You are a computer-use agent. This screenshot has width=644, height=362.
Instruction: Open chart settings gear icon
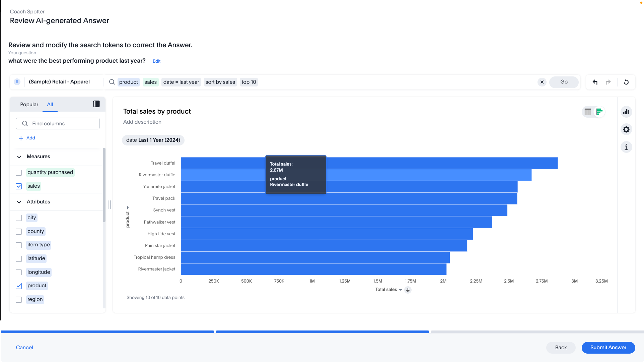[x=626, y=129]
